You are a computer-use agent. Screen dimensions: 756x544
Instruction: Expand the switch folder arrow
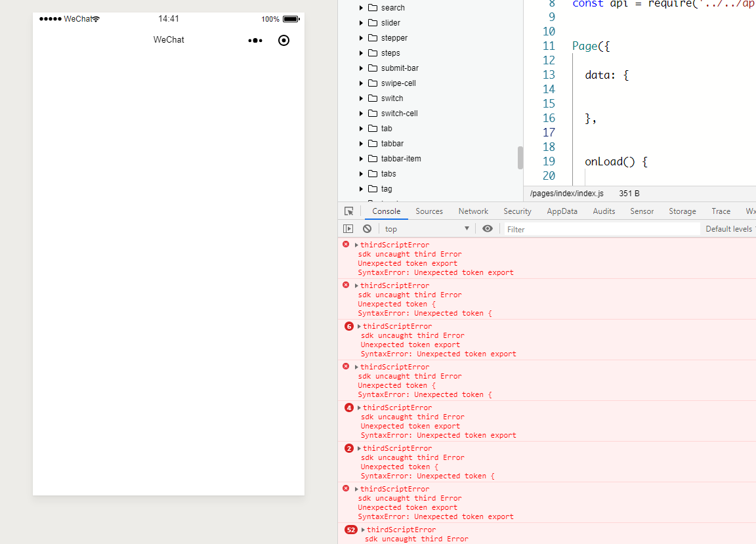(361, 98)
